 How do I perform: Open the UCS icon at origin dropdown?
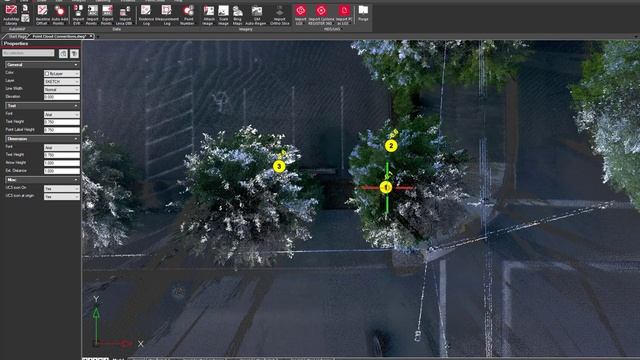62,196
